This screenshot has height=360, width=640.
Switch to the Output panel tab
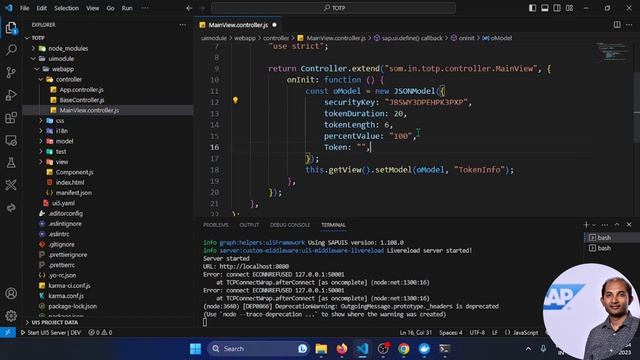click(249, 225)
